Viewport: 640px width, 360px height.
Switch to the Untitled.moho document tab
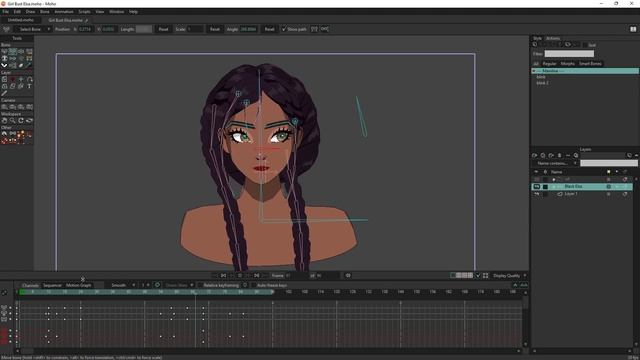(20, 20)
